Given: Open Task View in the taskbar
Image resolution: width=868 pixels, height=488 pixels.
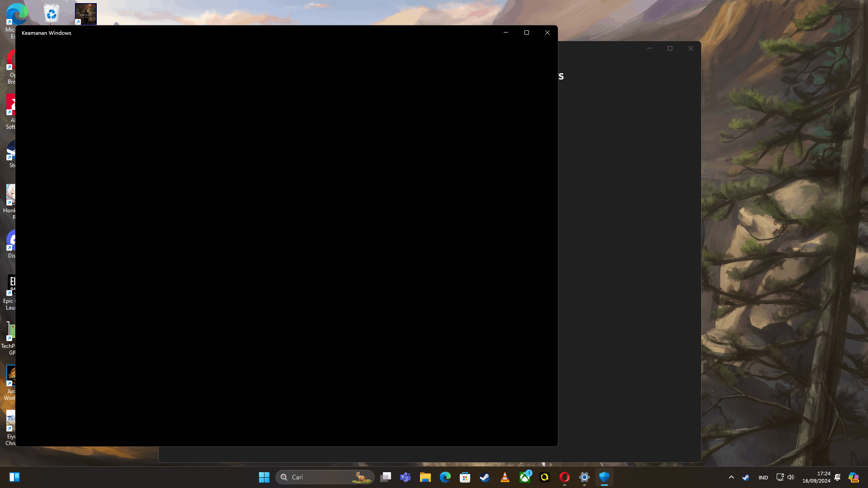Looking at the screenshot, I should 386,477.
